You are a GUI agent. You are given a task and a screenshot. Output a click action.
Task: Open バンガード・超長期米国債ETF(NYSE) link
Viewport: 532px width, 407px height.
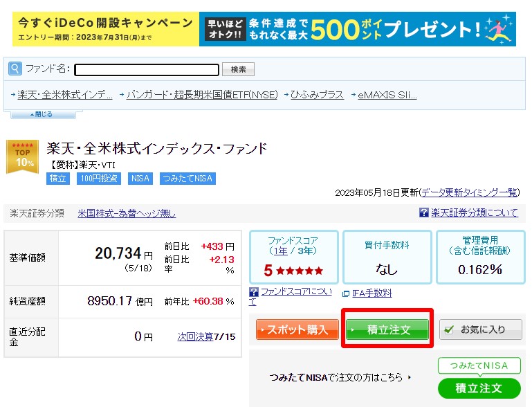pos(202,95)
